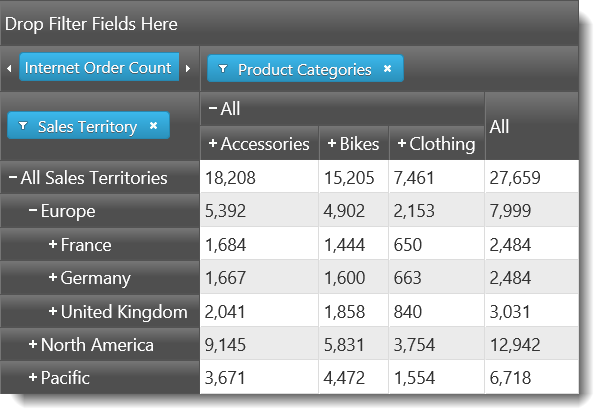Expand the Germany row
Screen dimensions: 604x419
point(53,278)
